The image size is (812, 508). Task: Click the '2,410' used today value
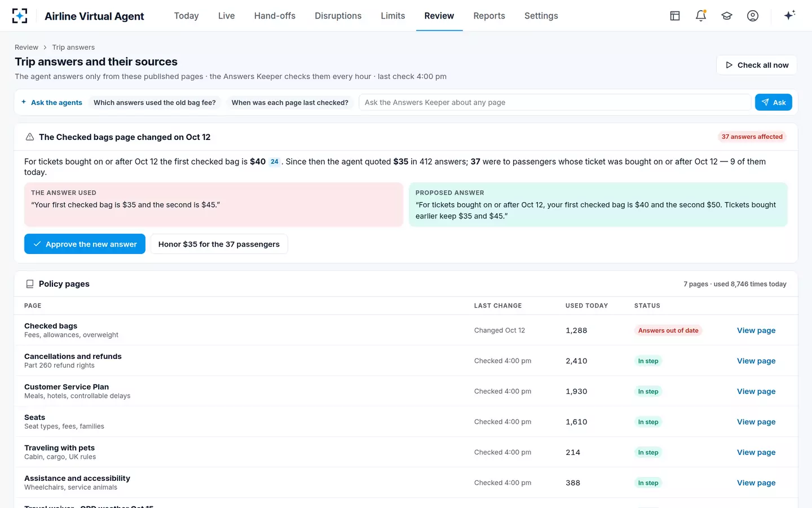576,361
